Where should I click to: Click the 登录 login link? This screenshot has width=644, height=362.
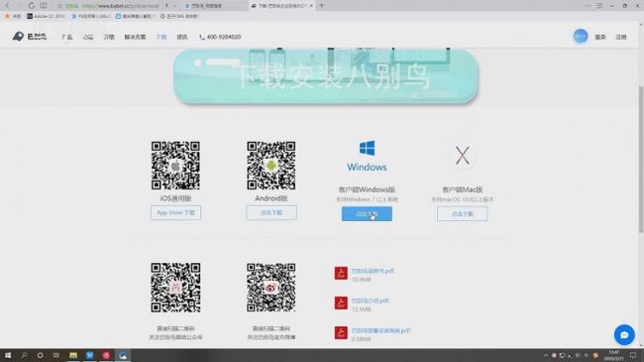(600, 37)
